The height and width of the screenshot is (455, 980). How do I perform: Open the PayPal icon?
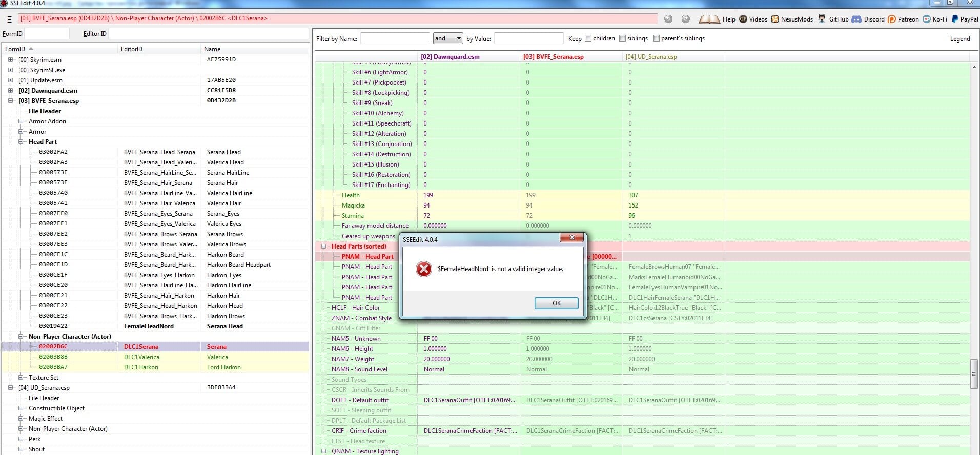[x=955, y=19]
